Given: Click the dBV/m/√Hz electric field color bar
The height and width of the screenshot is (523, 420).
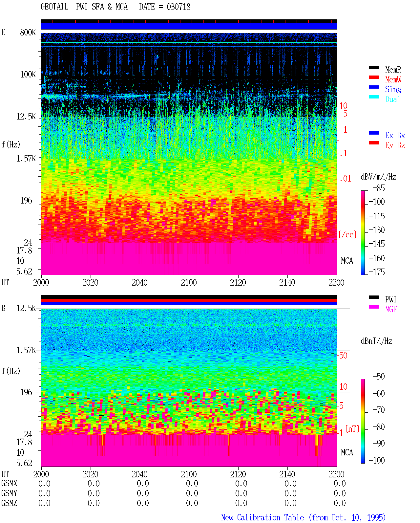Looking at the screenshot, I should [x=363, y=232].
